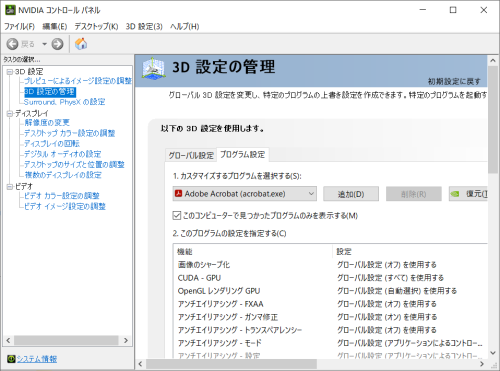Click the system information icon at bottom left
Screen dimensions: 500x371
tap(11, 359)
